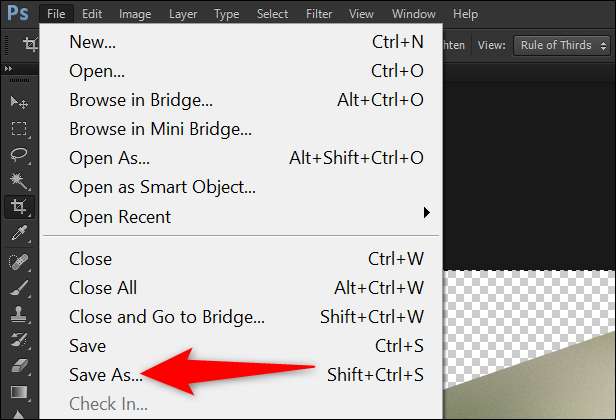Select the Crop tool in toolbox
Screen dimensions: 616x420
tap(18, 207)
